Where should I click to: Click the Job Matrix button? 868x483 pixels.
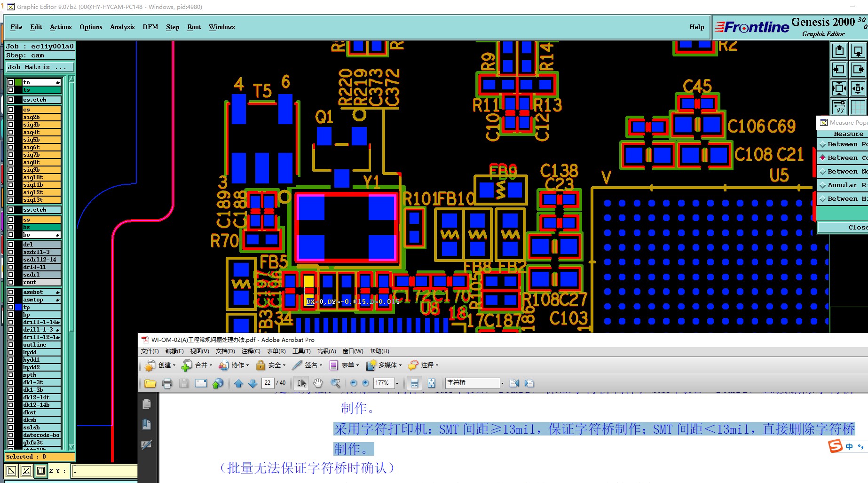pyautogui.click(x=40, y=67)
